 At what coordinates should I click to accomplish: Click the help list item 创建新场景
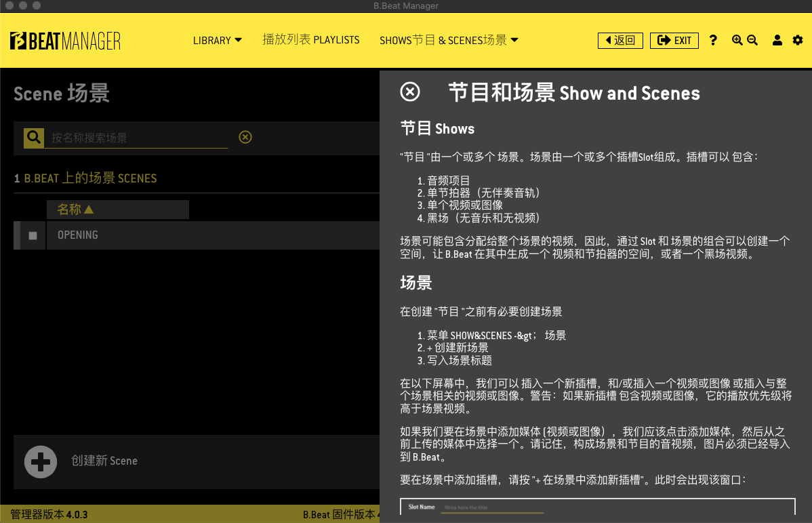click(x=458, y=348)
